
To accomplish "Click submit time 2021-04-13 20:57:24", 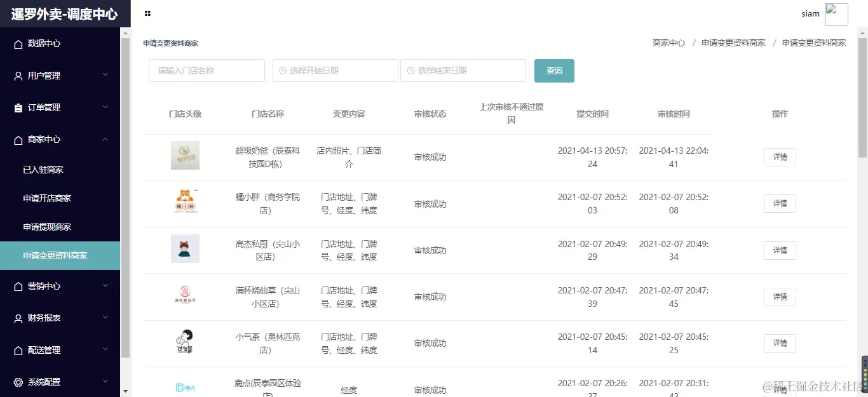I will (592, 158).
